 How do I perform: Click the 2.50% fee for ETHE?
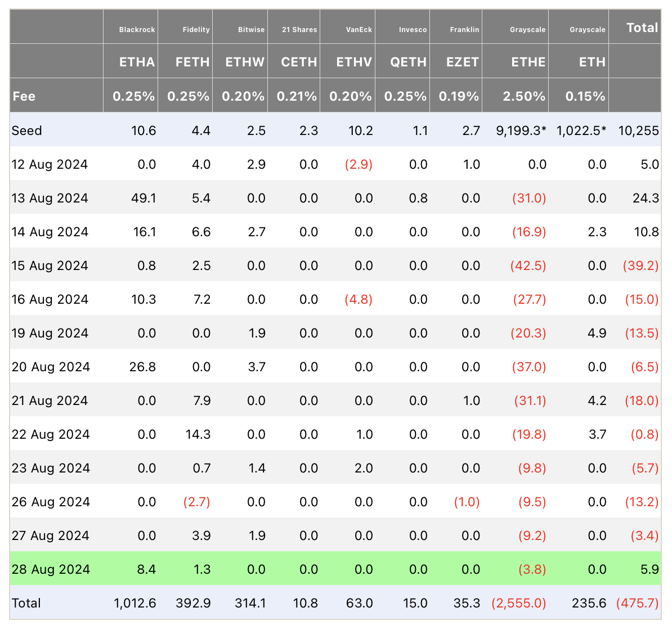pyautogui.click(x=524, y=96)
